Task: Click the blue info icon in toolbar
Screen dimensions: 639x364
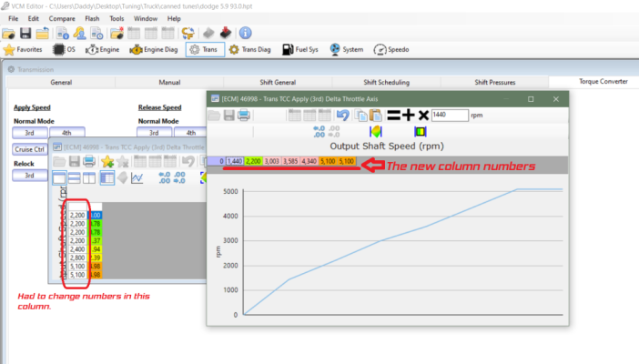Action: [245, 33]
